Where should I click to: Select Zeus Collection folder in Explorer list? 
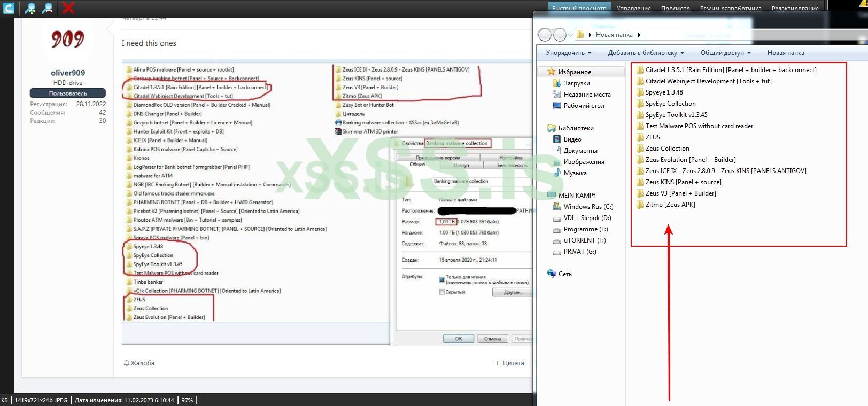click(x=663, y=148)
